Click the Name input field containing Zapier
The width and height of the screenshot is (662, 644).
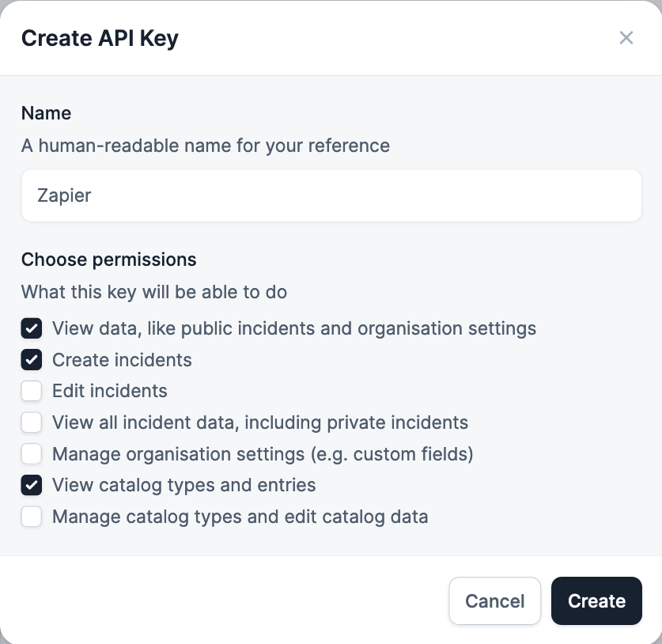[x=331, y=195]
